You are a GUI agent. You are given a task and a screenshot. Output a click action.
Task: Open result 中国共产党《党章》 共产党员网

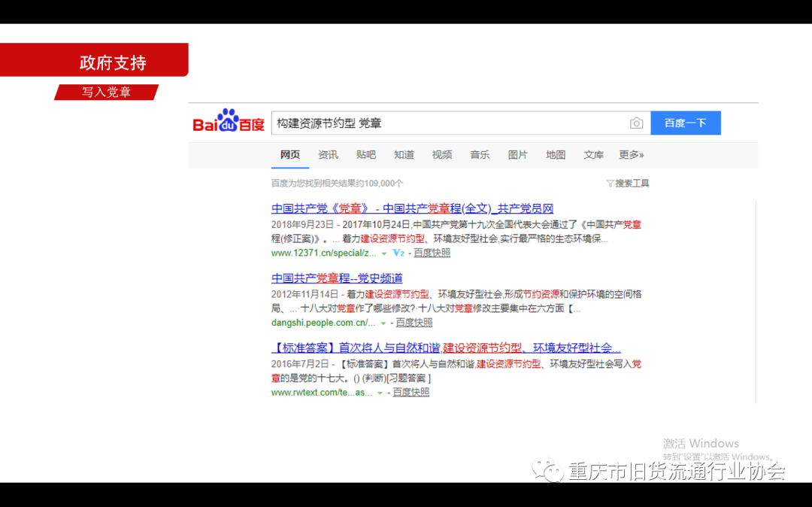[412, 208]
